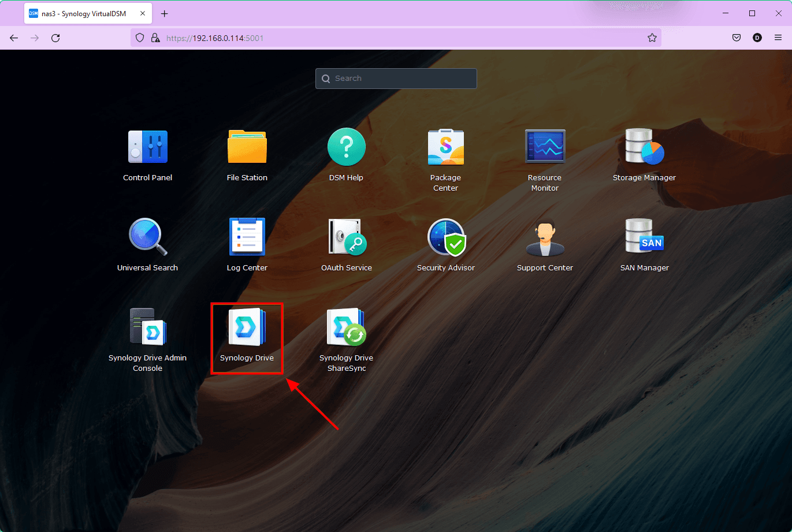
Task: Reload the current page
Action: (x=55, y=38)
